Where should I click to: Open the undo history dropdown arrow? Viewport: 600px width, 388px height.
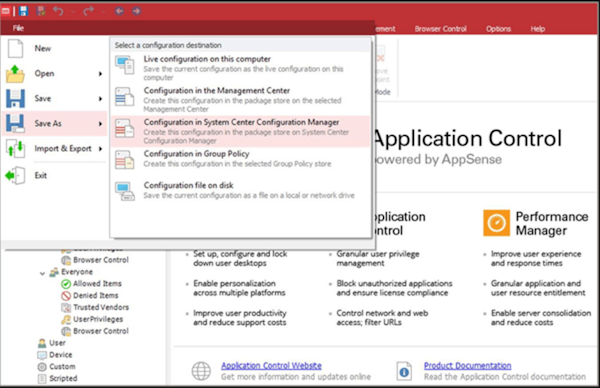73,11
